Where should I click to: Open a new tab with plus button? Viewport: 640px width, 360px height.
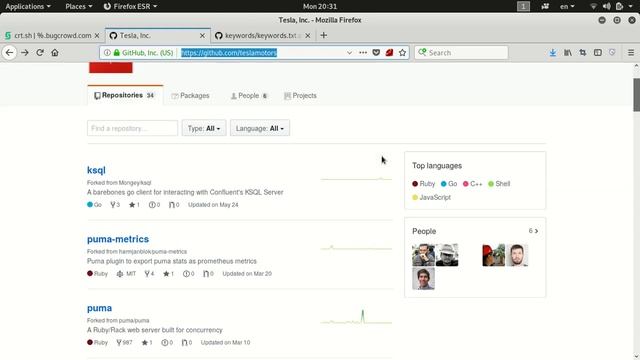coord(324,36)
